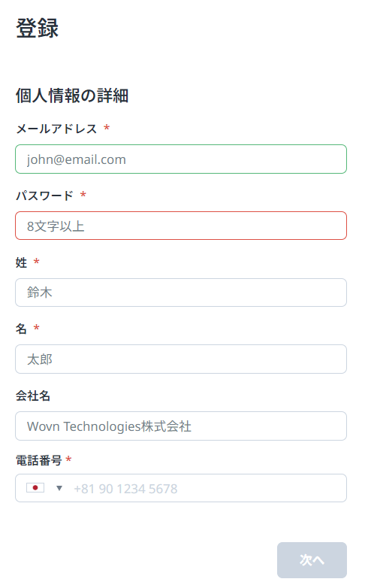Click the required asterisk beside メールアドレス
Viewport: 365px width, 588px height.
pyautogui.click(x=107, y=128)
